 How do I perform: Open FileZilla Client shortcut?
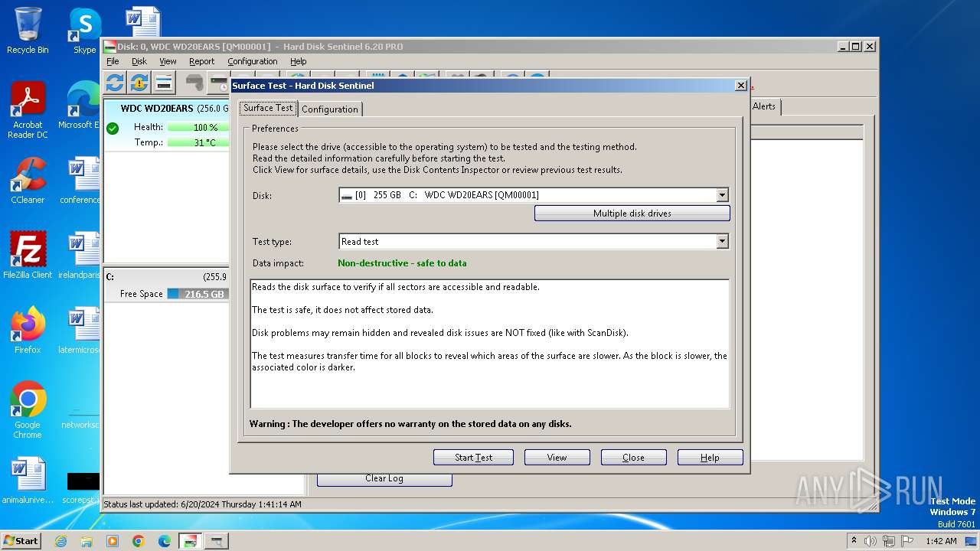pos(28,256)
